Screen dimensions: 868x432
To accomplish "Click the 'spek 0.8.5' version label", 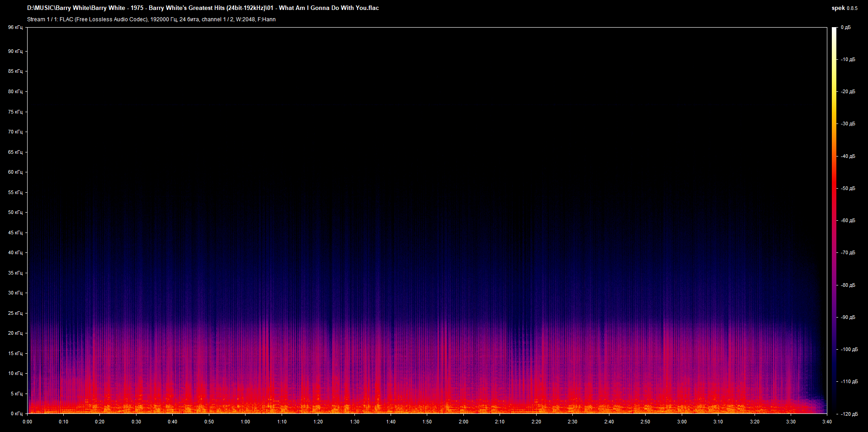I will coord(844,8).
